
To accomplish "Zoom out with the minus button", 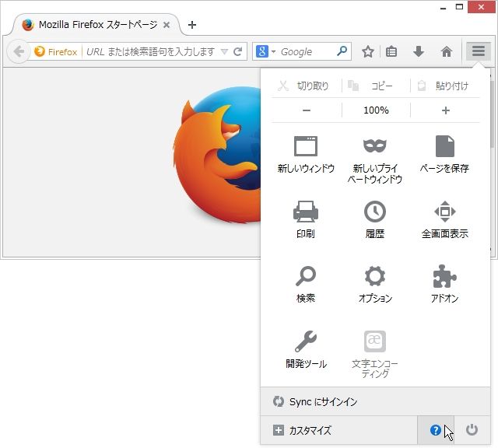I will coord(307,110).
